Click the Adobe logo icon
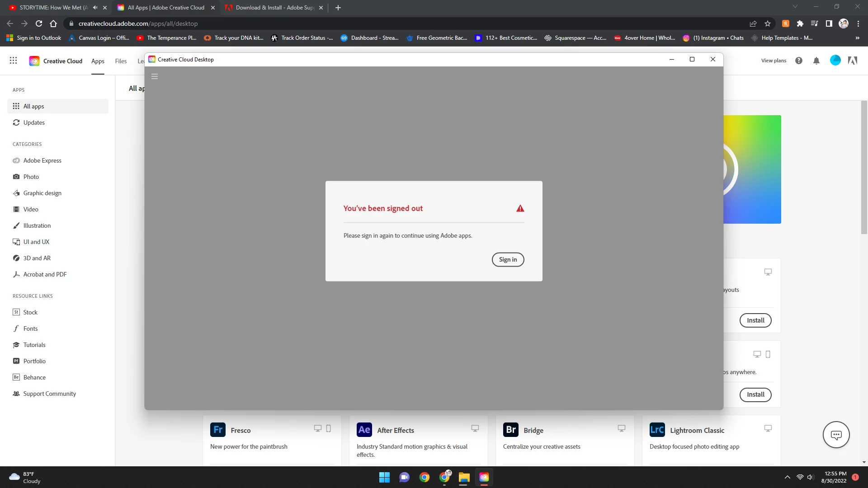868x488 pixels. (x=853, y=61)
